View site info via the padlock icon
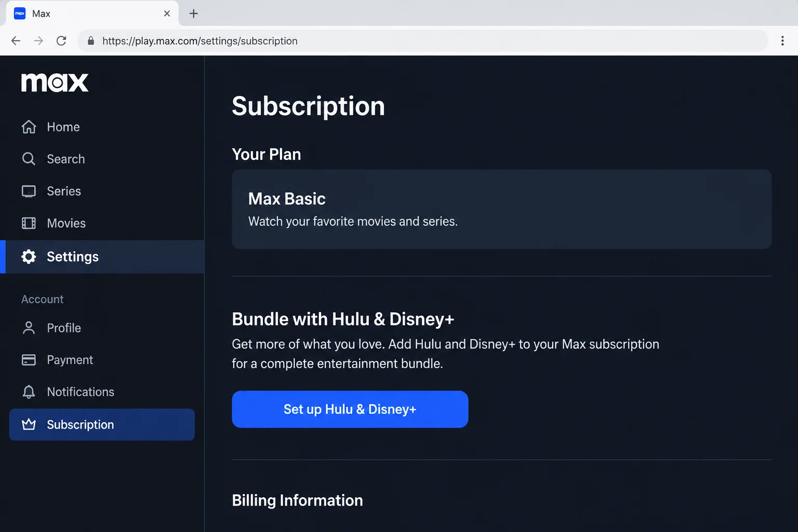Screen dimensions: 798x532 point(91,41)
